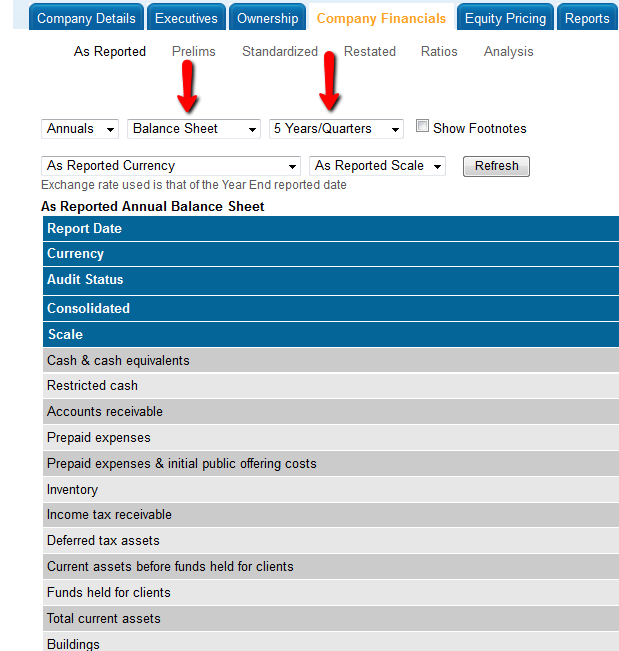Click the Buildings row

coord(331,642)
